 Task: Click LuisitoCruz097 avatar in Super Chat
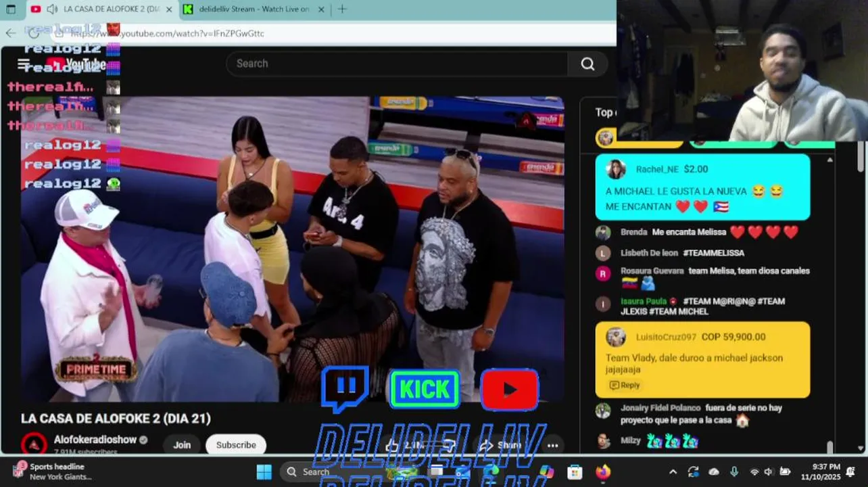tap(616, 337)
